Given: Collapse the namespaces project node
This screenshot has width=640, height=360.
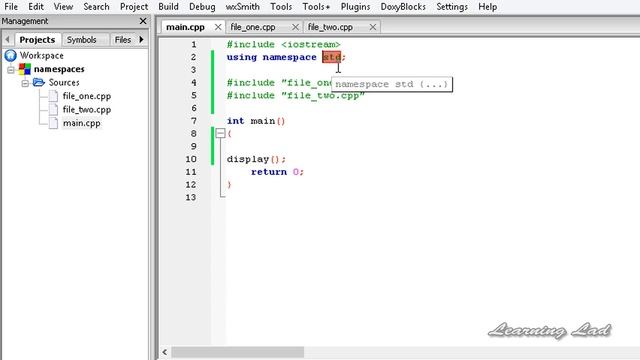Looking at the screenshot, I should point(11,69).
